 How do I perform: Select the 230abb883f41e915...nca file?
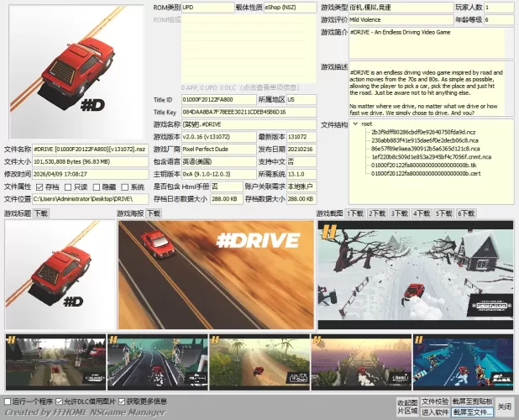[x=425, y=140]
